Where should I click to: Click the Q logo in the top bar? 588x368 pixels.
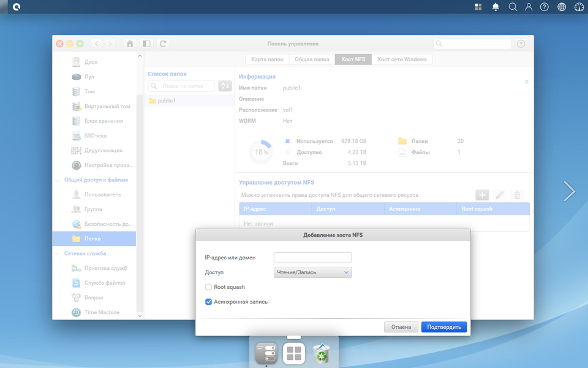pyautogui.click(x=17, y=7)
